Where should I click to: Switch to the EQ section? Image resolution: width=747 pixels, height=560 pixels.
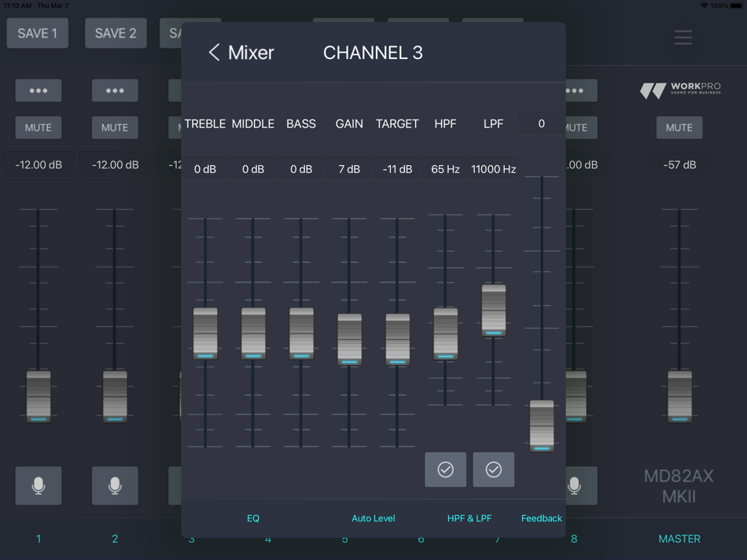coord(253,518)
